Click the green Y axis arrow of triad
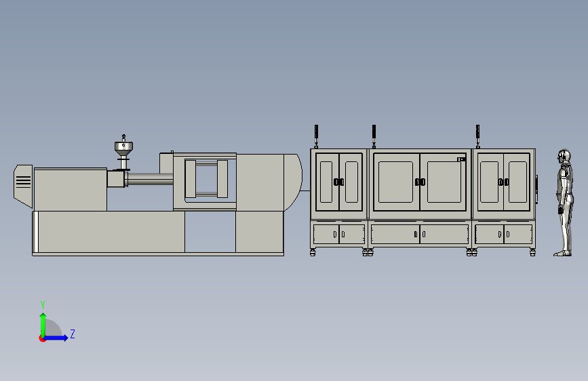588x381 pixels. click(x=43, y=324)
